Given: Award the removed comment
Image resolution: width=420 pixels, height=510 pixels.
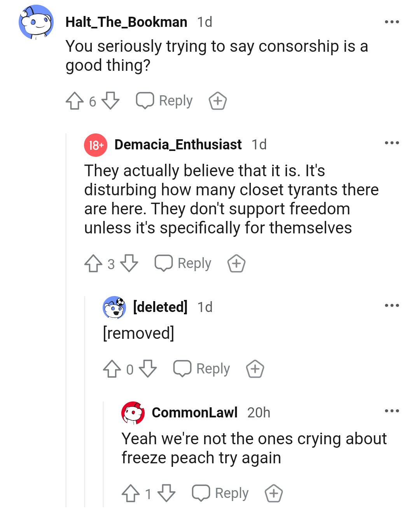Looking at the screenshot, I should click(x=255, y=369).
